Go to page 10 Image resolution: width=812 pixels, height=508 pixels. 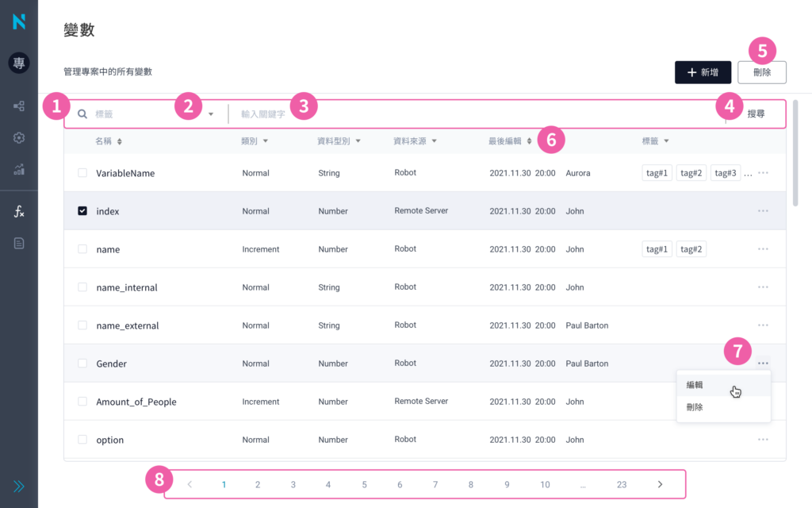coord(545,484)
